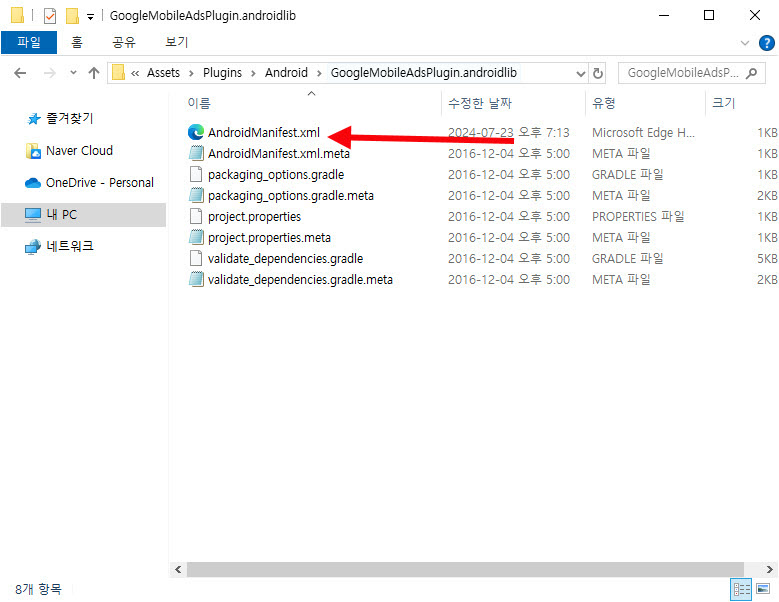Select packaging_options.gradle file
This screenshot has height=602, width=779.
[276, 175]
